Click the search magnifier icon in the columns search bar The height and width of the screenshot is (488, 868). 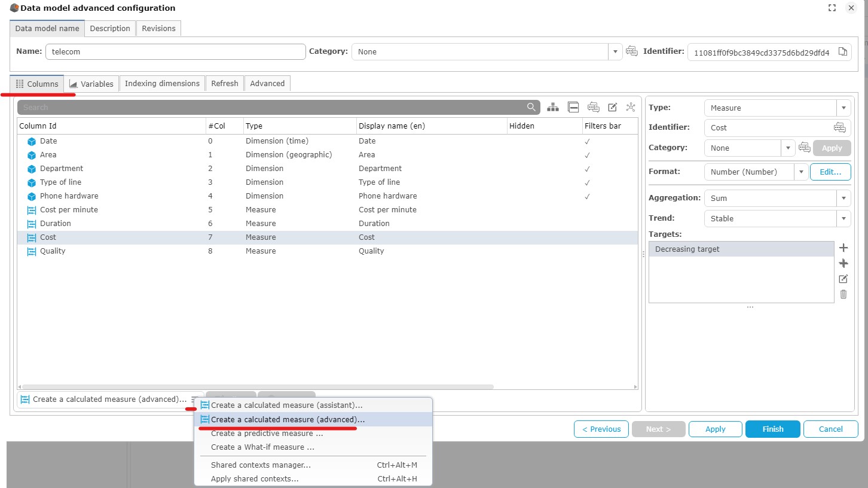[531, 107]
